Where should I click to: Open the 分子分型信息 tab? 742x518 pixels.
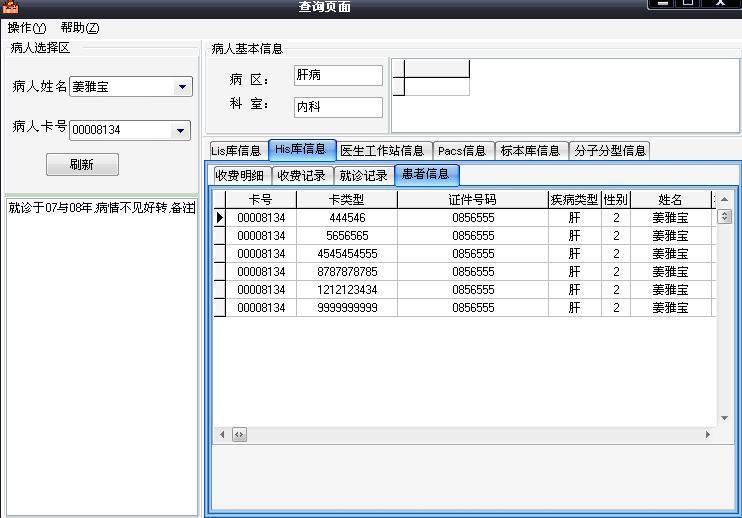point(609,151)
